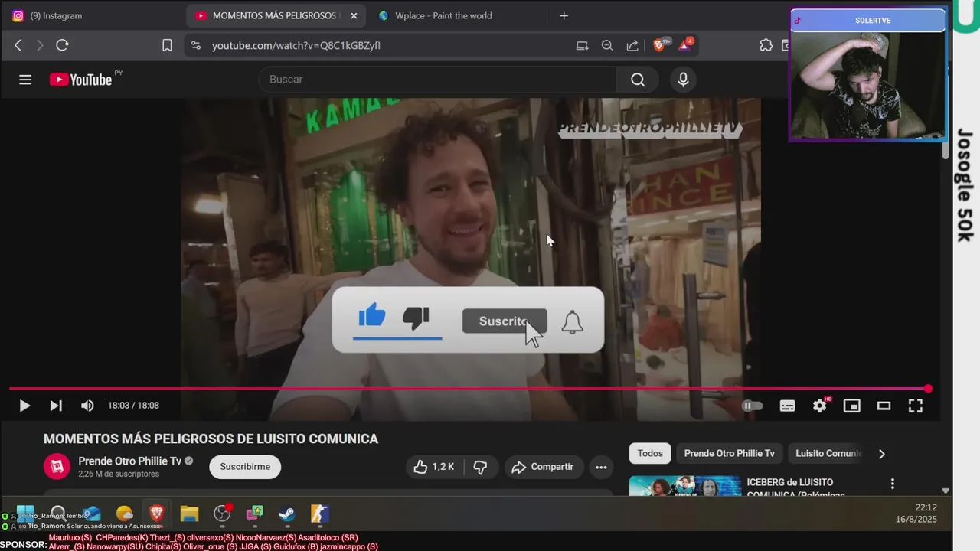Open a new browser tab
980x551 pixels.
click(x=564, y=15)
